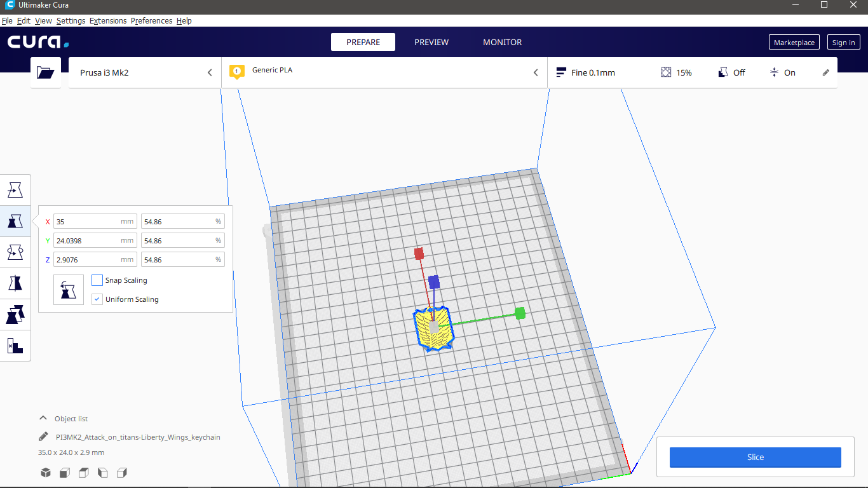This screenshot has width=868, height=488.
Task: Click the Slice button
Action: 756,457
